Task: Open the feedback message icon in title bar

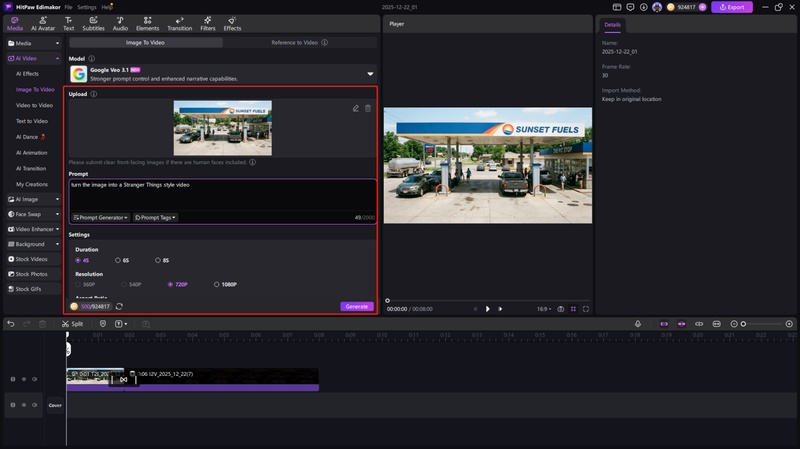Action: [x=630, y=7]
